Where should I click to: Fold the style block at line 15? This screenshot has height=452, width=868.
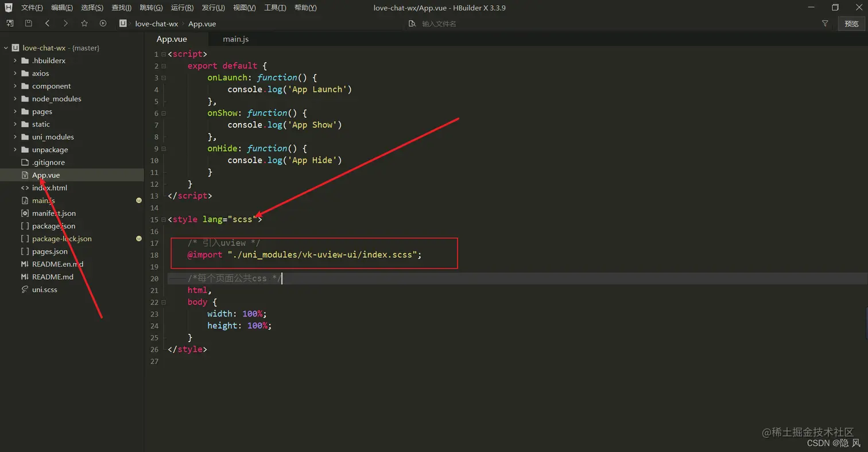tap(164, 219)
